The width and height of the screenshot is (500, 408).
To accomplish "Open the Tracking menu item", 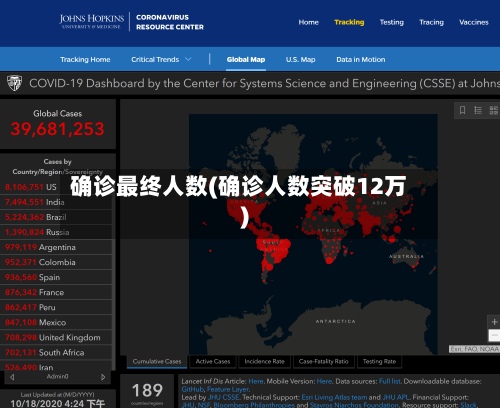I will [349, 22].
